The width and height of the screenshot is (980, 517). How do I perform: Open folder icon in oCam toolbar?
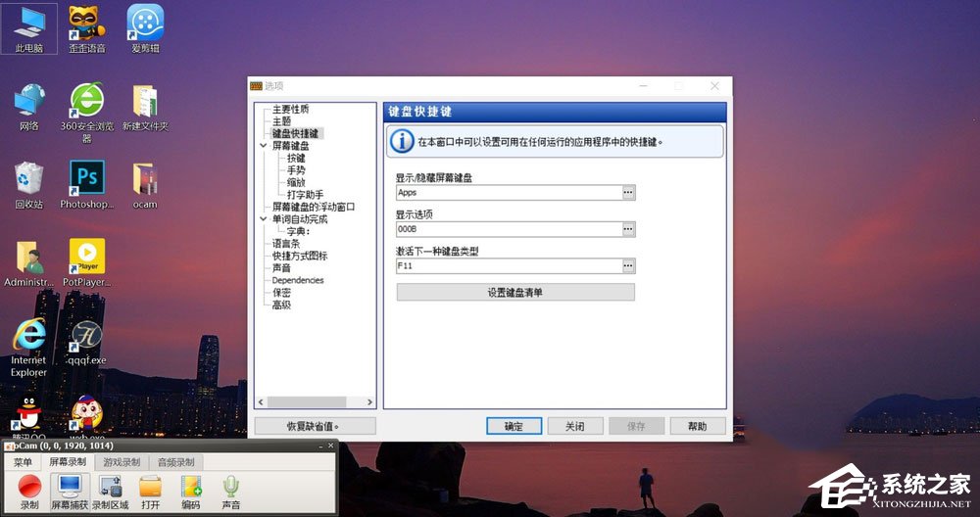151,492
